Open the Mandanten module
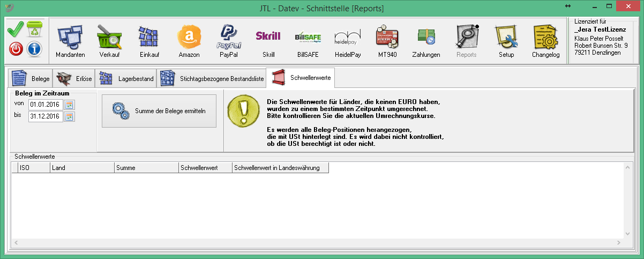This screenshot has height=259, width=644. pyautogui.click(x=70, y=41)
